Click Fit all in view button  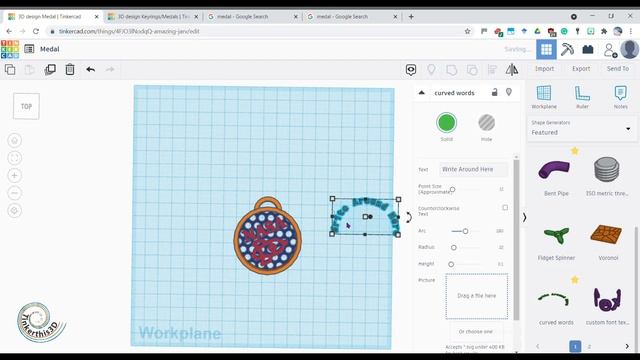(x=15, y=158)
